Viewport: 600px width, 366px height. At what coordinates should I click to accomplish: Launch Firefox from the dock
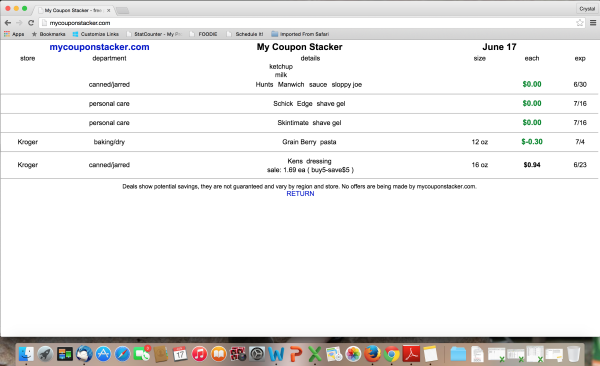(x=372, y=354)
